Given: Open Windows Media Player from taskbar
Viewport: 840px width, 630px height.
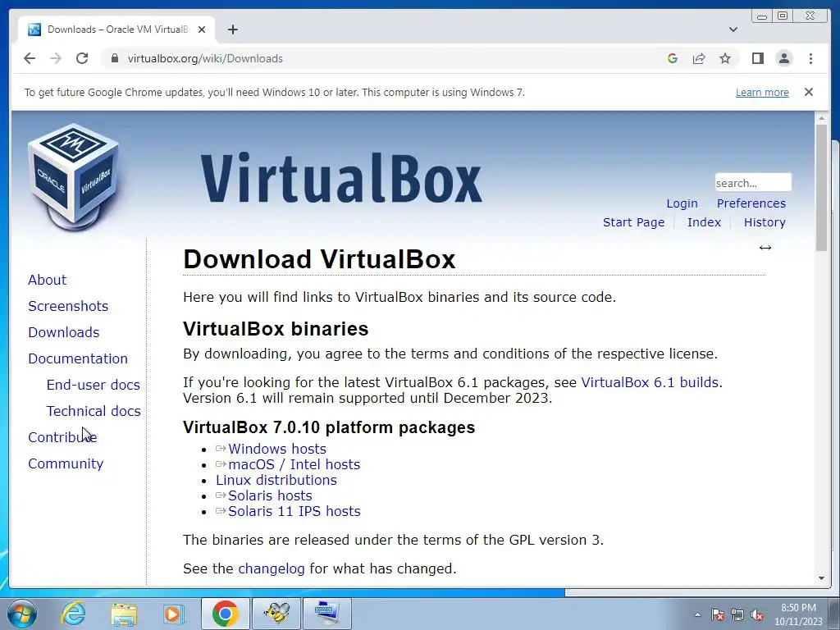Looking at the screenshot, I should (172, 614).
